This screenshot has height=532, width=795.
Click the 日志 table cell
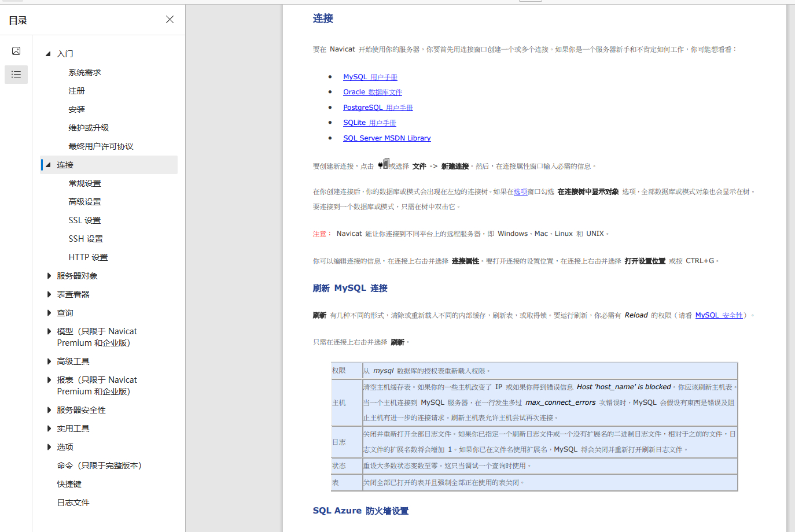coord(347,442)
